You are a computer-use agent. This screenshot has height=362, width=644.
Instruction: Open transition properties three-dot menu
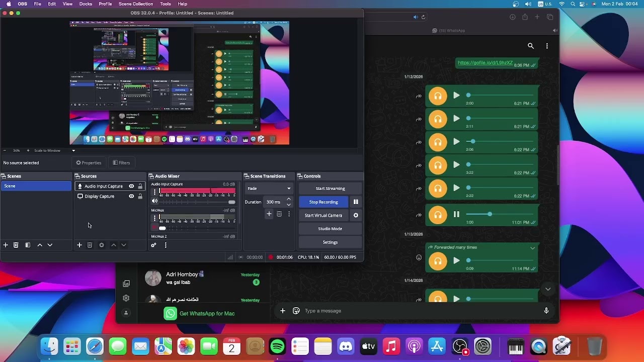[289, 214]
